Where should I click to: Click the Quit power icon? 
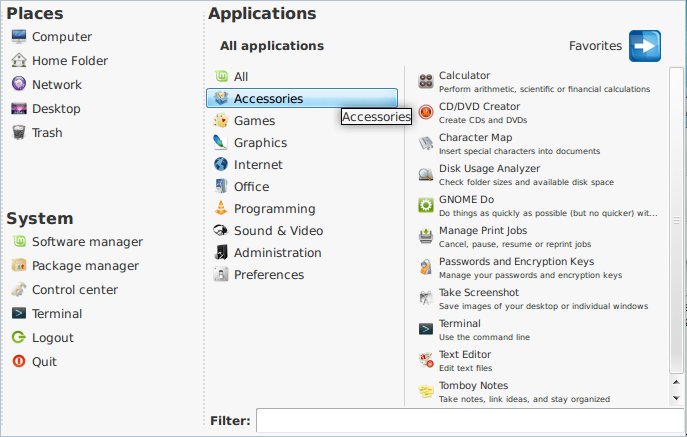click(19, 361)
